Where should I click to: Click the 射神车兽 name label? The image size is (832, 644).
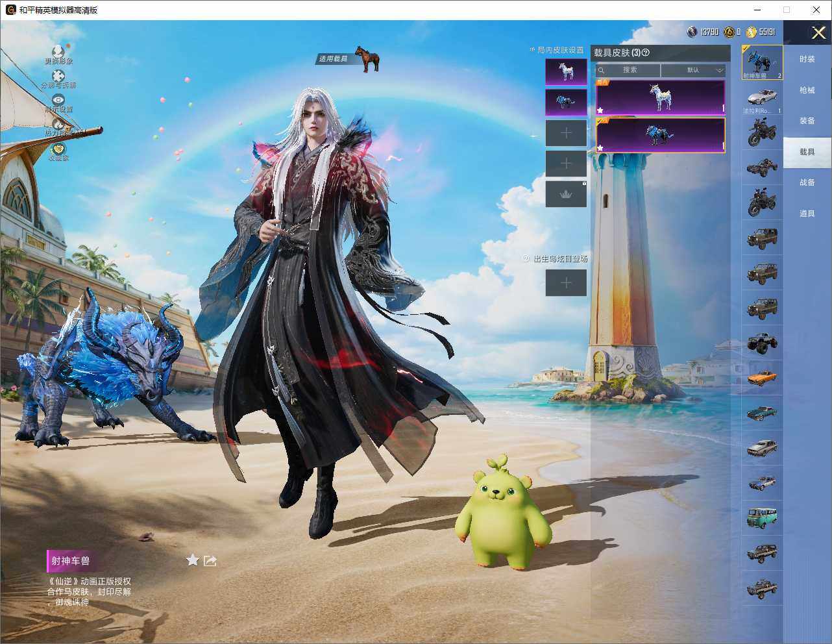71,561
